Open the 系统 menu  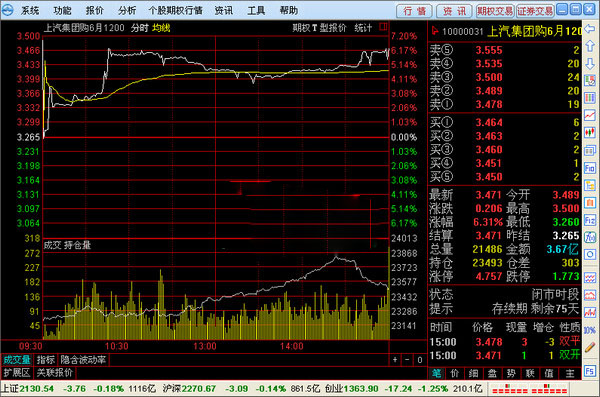pyautogui.click(x=30, y=10)
